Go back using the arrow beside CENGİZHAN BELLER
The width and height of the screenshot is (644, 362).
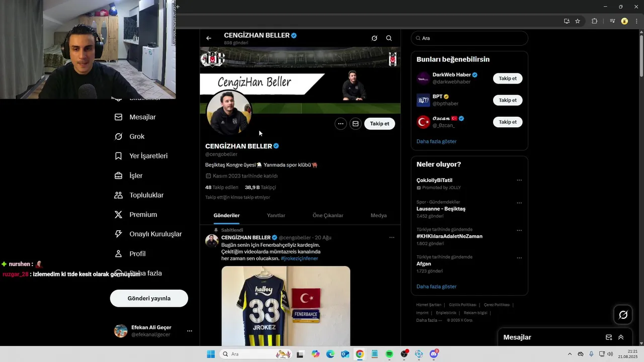[x=209, y=38]
